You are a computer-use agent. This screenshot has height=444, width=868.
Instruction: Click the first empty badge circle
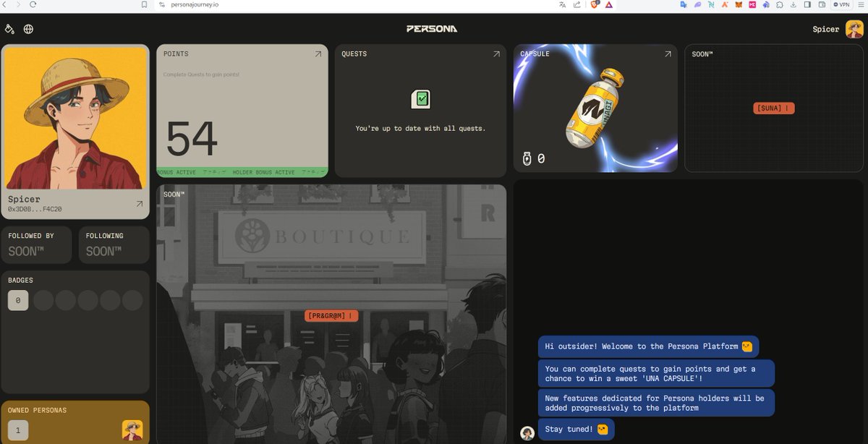click(43, 300)
